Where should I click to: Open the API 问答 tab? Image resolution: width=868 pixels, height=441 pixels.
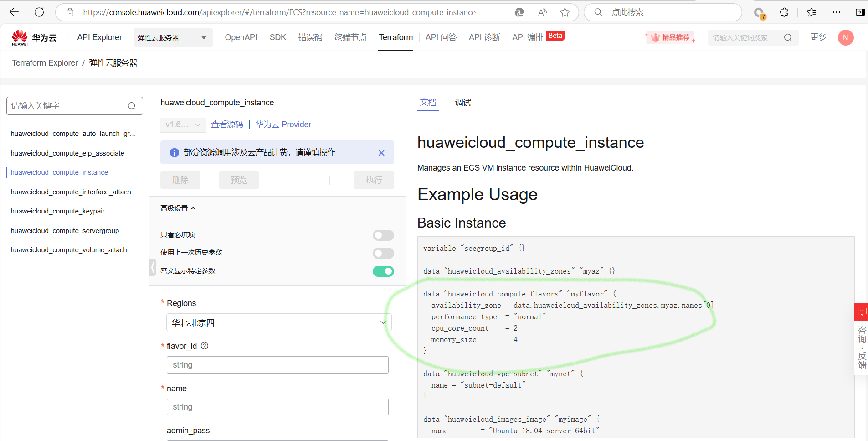pyautogui.click(x=441, y=37)
